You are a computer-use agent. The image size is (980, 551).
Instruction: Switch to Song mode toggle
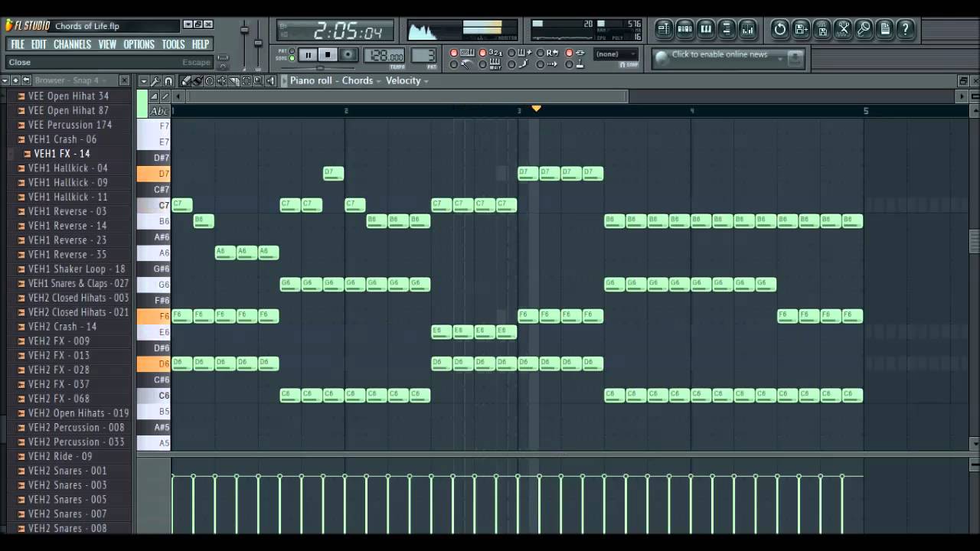point(292,57)
